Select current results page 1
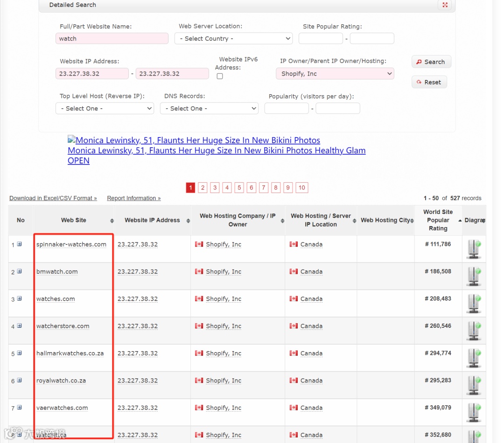504x443 pixels. tap(190, 187)
